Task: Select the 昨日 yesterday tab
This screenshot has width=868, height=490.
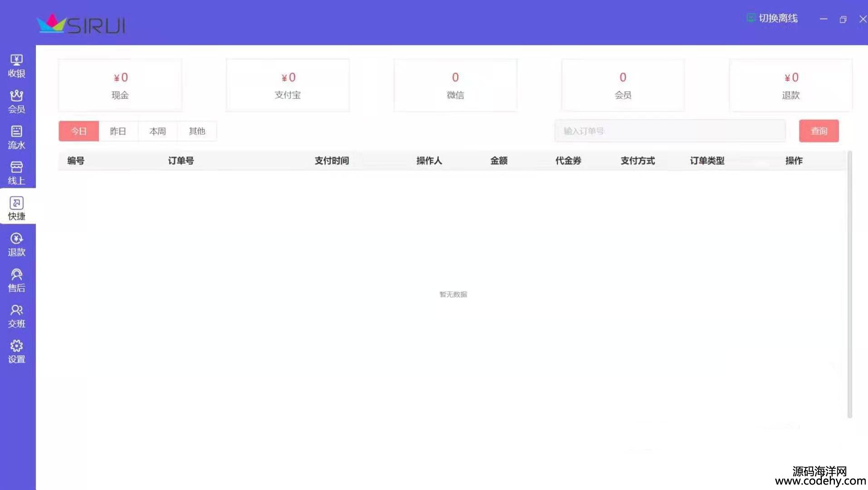Action: click(x=118, y=131)
